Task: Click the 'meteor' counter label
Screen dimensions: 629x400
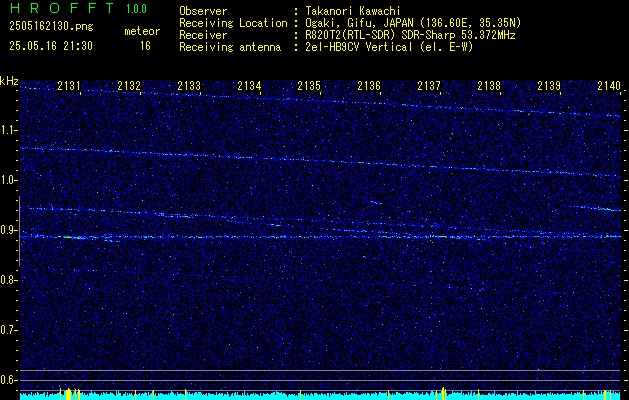Action: click(x=142, y=31)
